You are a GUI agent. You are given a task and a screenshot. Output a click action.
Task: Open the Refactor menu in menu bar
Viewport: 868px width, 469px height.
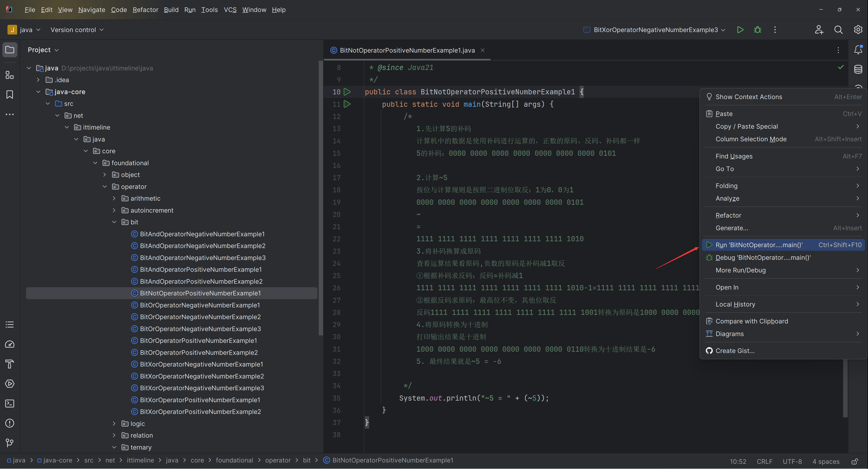[145, 10]
